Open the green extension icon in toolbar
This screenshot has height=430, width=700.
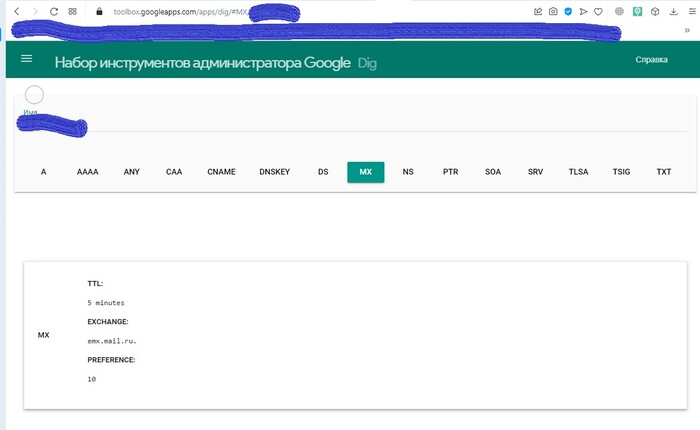click(638, 12)
